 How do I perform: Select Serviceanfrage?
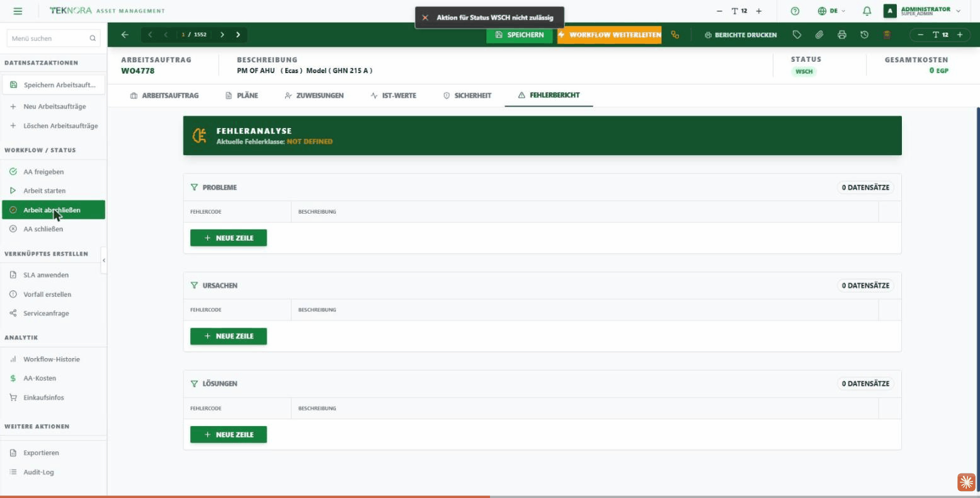[54, 313]
